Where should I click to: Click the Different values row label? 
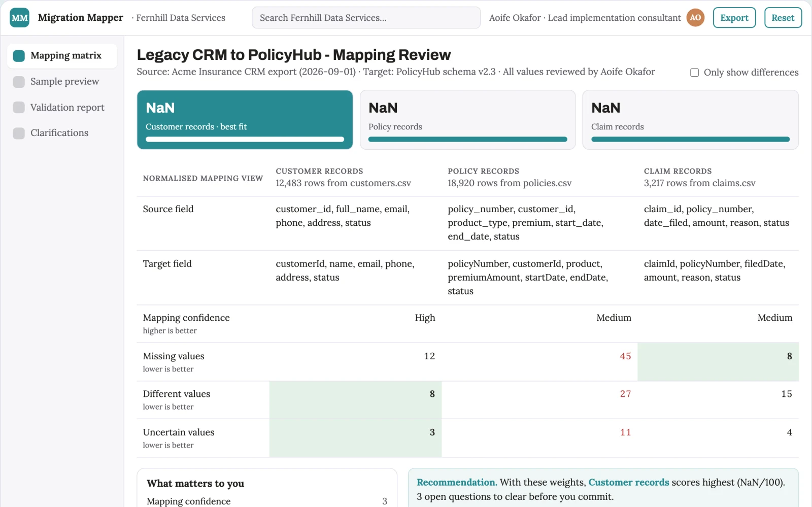pos(176,394)
